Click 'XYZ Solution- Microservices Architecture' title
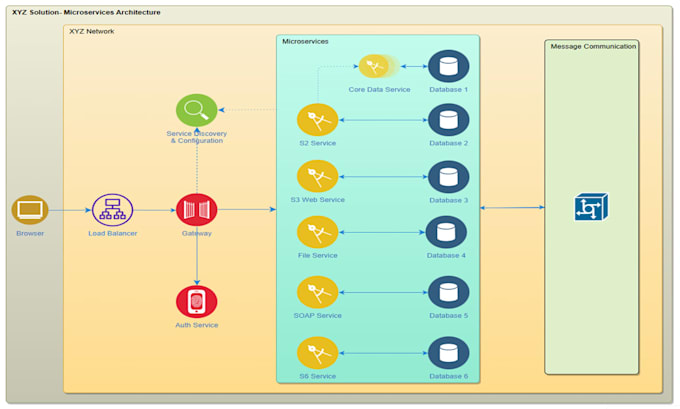 (86, 12)
